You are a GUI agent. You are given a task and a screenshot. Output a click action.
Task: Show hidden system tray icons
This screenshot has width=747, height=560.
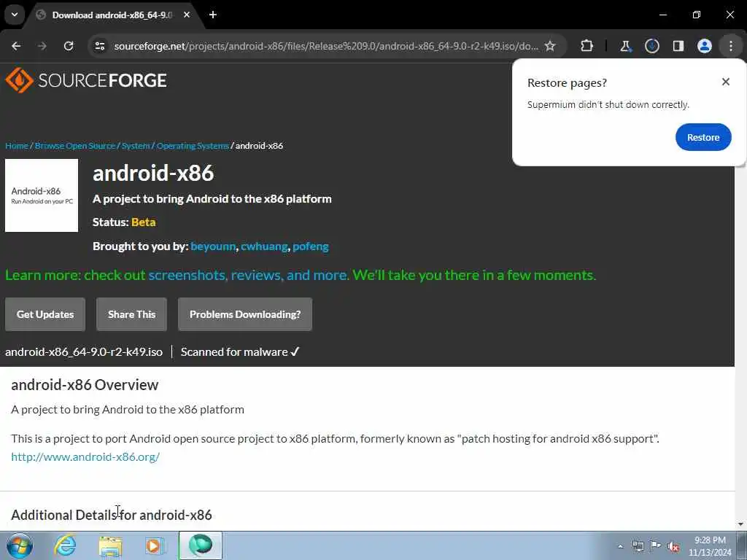pos(620,546)
